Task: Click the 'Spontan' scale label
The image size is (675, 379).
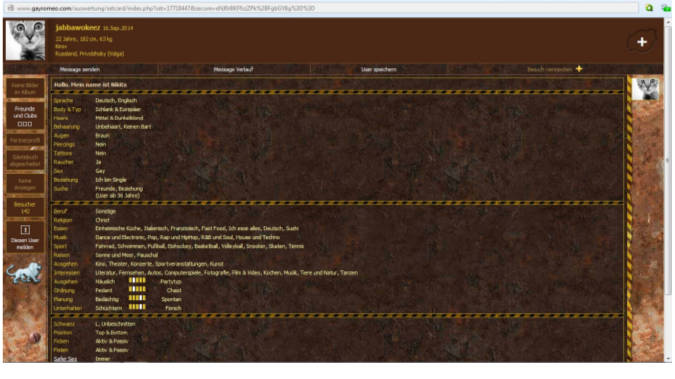Action: (x=171, y=299)
